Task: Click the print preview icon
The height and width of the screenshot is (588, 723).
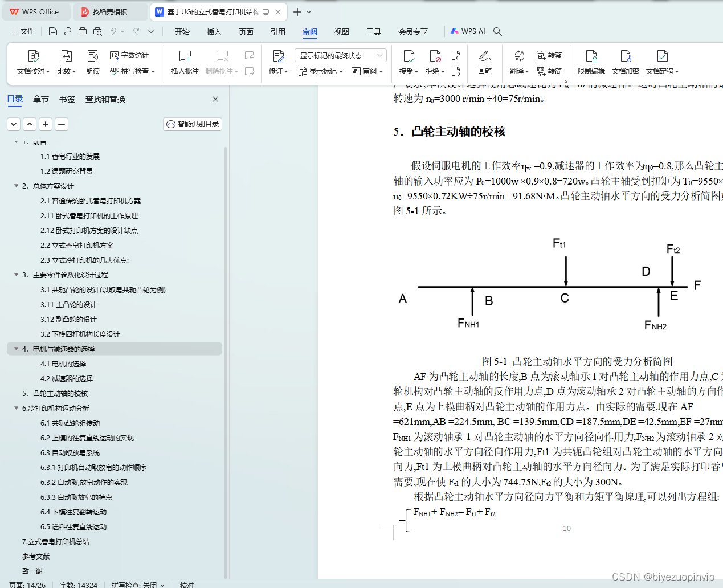Action: pos(97,31)
